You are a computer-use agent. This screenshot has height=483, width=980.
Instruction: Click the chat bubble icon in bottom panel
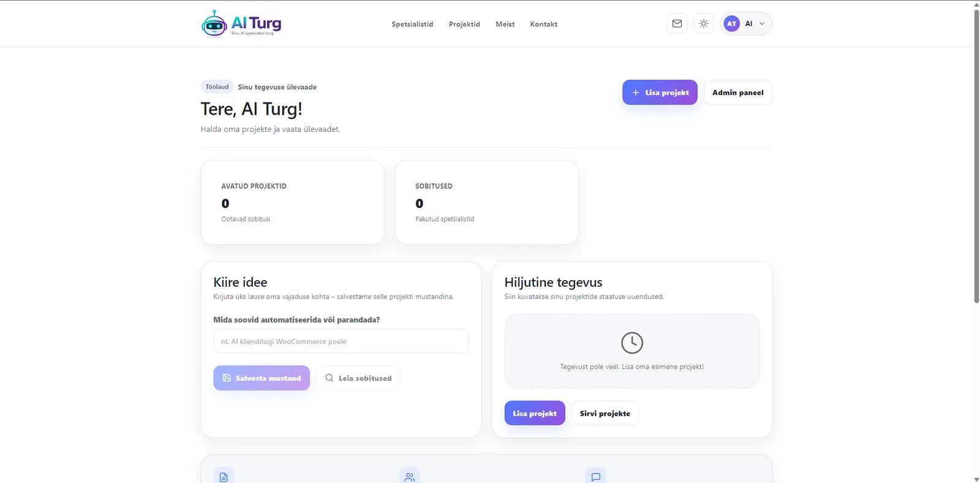[596, 477]
